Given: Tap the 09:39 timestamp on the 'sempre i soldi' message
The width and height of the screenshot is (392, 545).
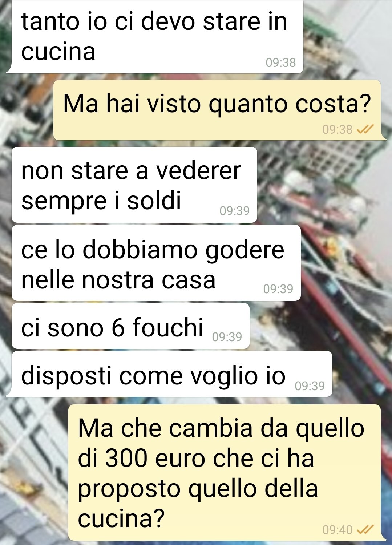Looking at the screenshot, I should pyautogui.click(x=235, y=211).
